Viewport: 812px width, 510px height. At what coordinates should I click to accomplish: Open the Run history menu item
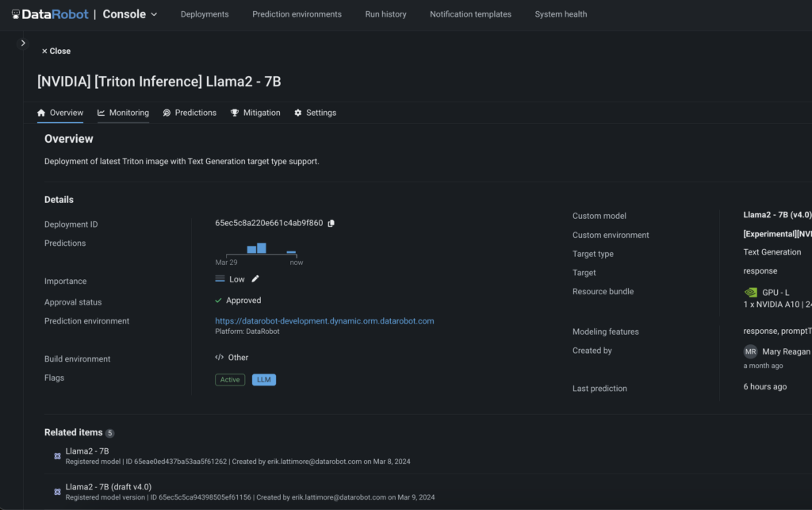pos(385,13)
